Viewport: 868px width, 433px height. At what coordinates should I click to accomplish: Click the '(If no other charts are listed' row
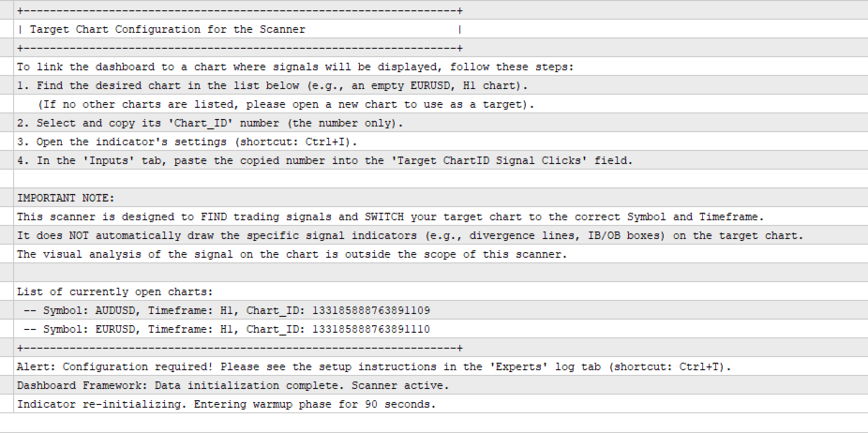(441, 104)
